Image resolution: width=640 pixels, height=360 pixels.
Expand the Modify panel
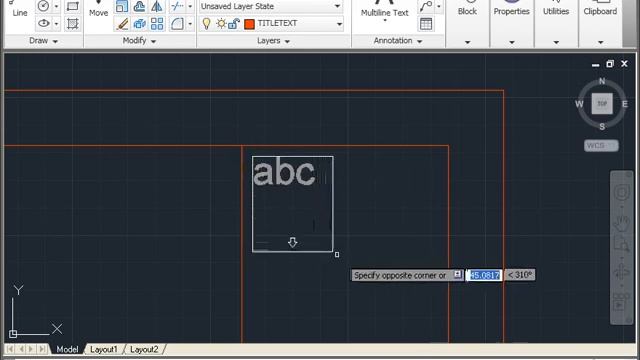139,41
